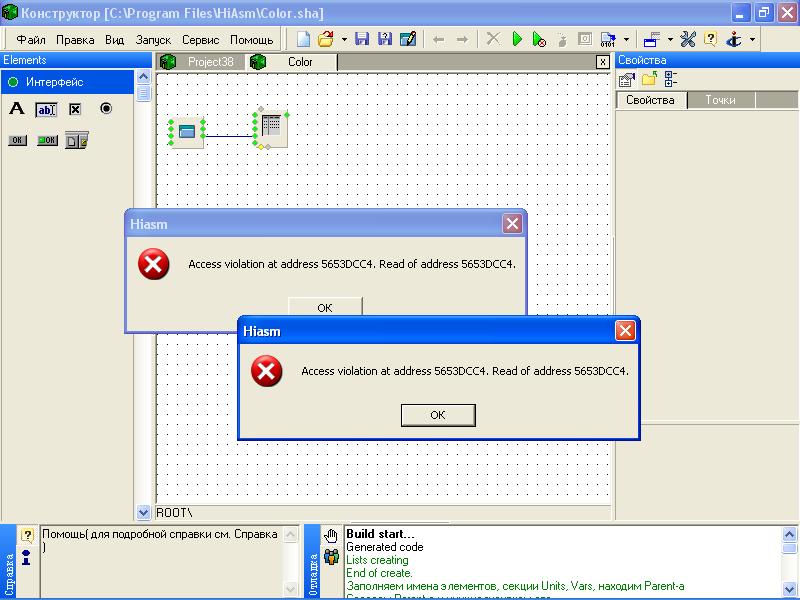Viewport: 800px width, 600px height.
Task: Create a new project with blank page icon
Action: click(303, 39)
